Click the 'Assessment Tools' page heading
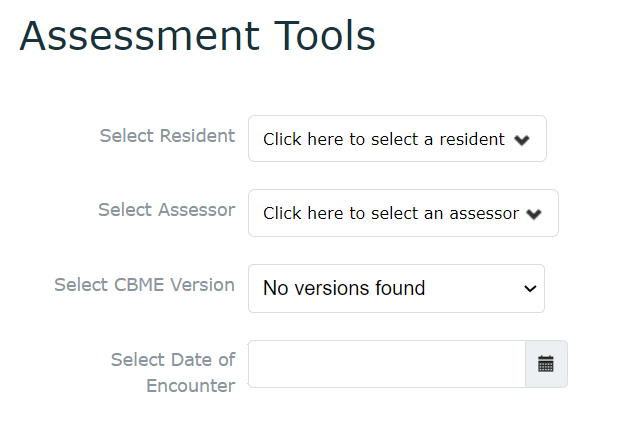This screenshot has height=429, width=627. (198, 36)
